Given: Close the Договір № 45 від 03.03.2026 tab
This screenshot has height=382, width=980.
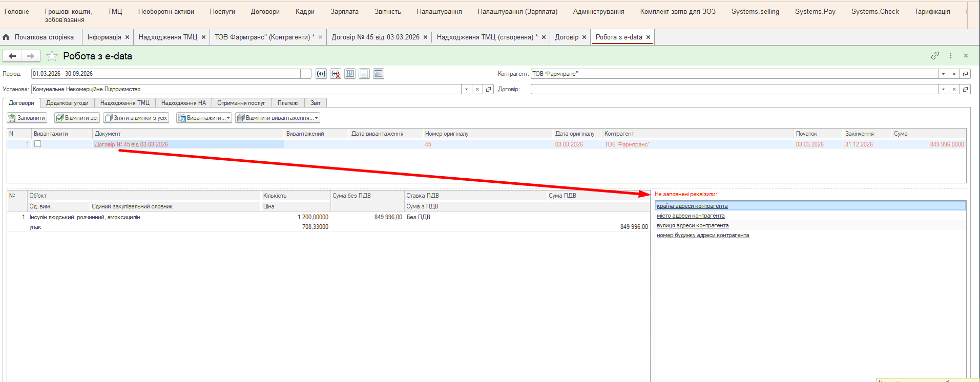Looking at the screenshot, I should (425, 37).
